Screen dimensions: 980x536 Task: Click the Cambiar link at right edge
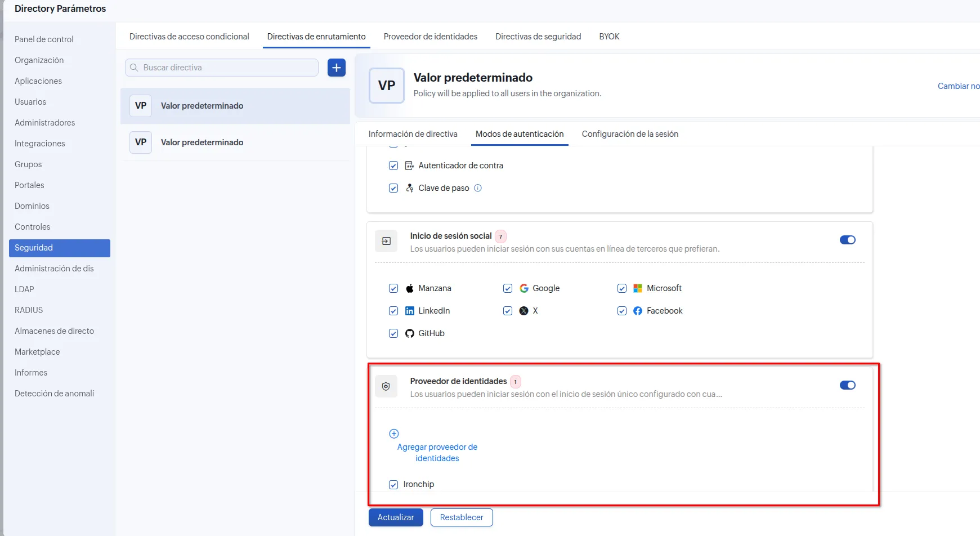(959, 86)
